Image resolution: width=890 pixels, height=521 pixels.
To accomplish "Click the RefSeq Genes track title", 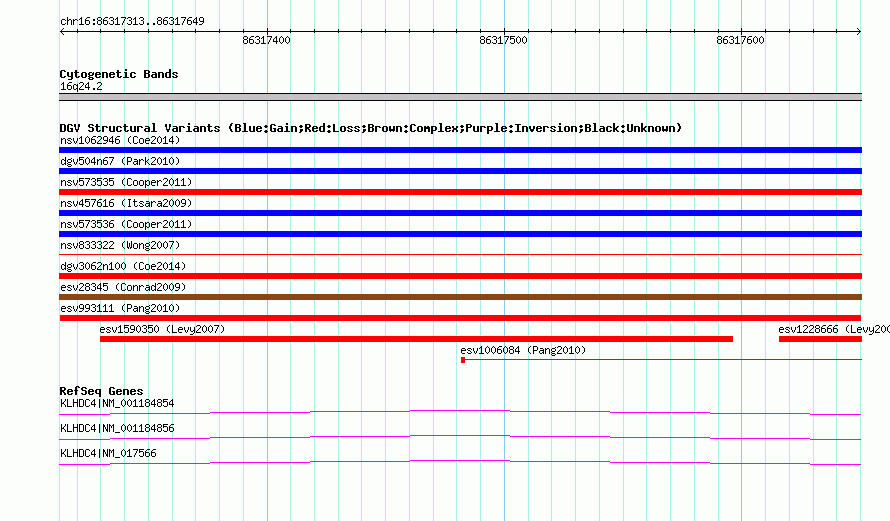I will click(101, 391).
